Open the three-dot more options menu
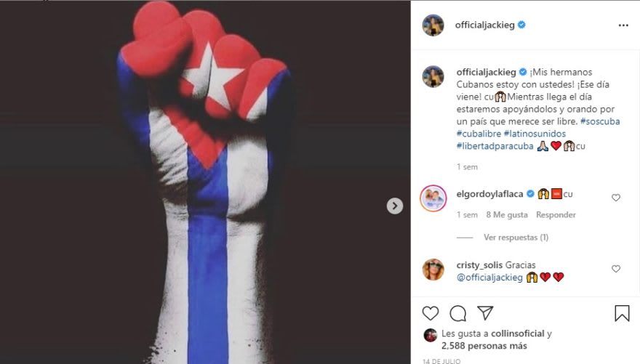This screenshot has height=364, width=640. [x=623, y=25]
